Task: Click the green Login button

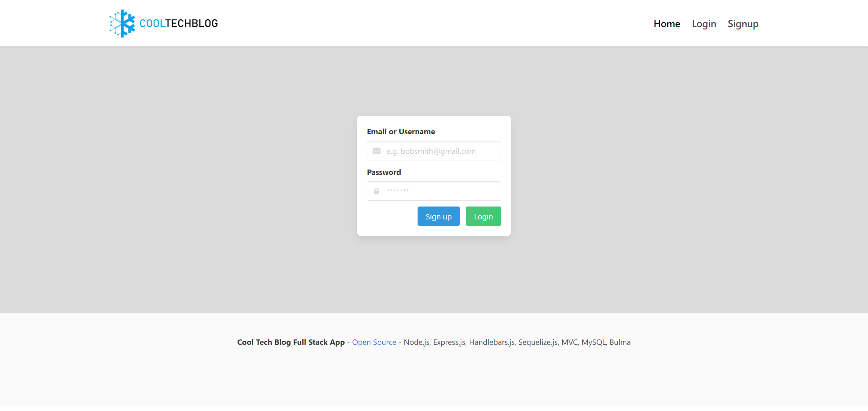Action: 483,216
